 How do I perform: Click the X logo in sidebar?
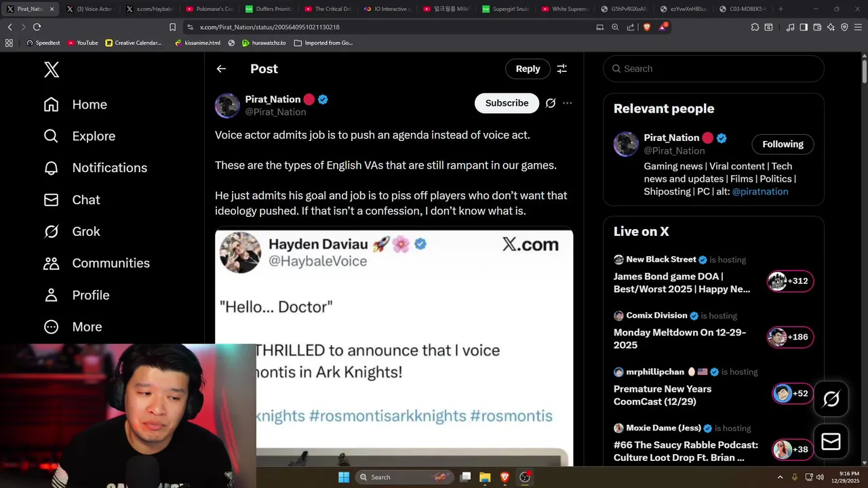[x=52, y=69]
